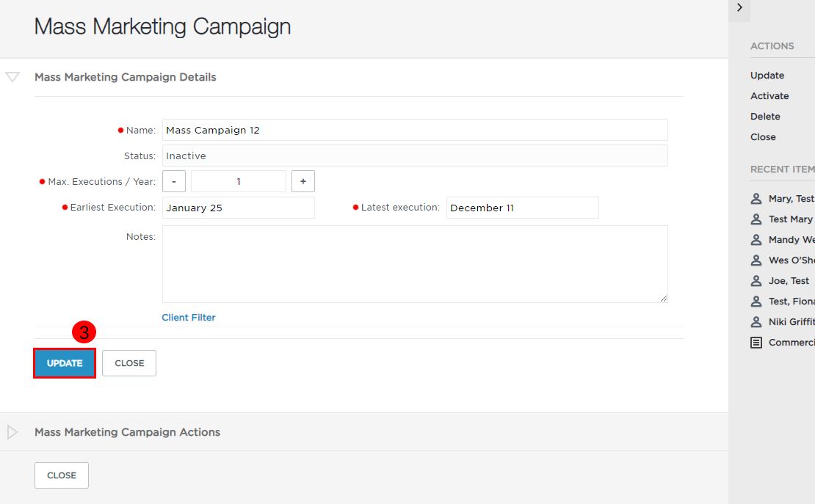Click the person icon beside Niki Griffit
This screenshot has height=504, width=815.
tap(756, 322)
